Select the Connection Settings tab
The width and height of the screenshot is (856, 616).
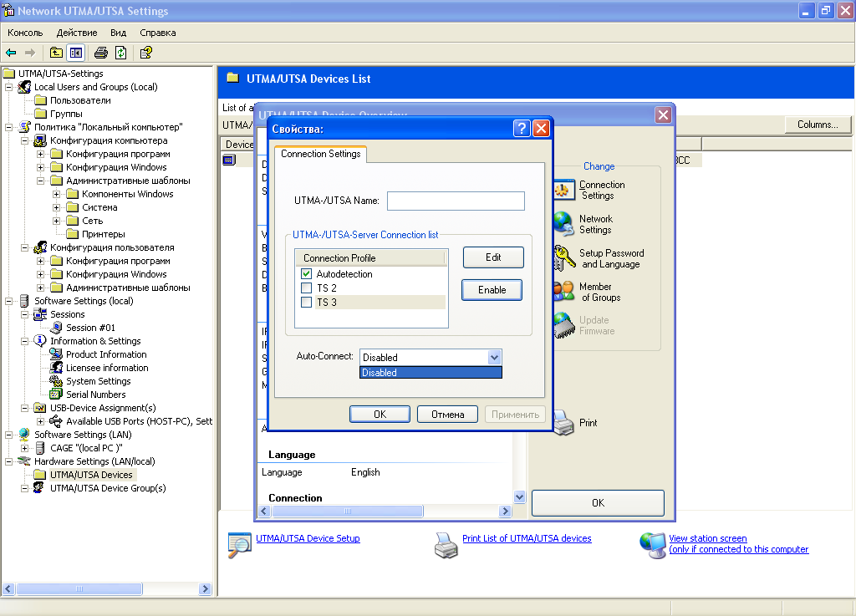tap(320, 154)
